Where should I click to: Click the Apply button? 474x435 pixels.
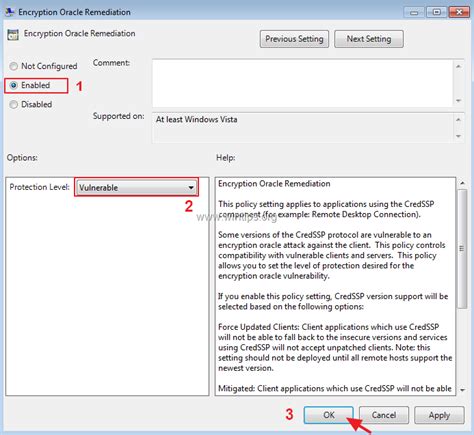click(x=439, y=415)
